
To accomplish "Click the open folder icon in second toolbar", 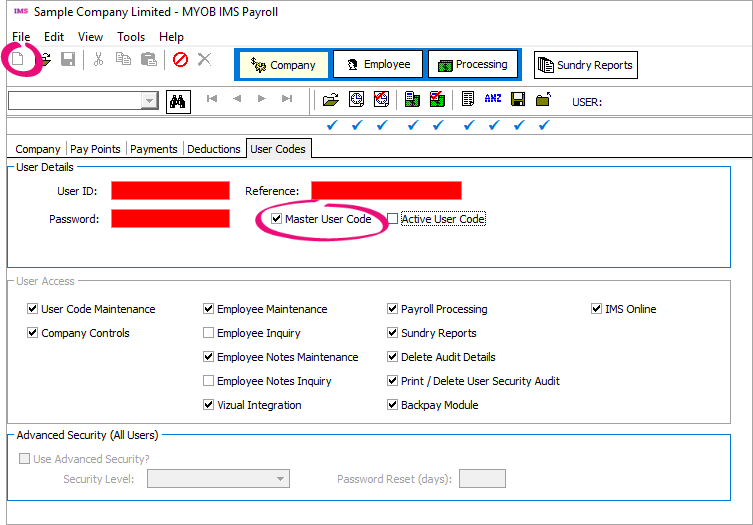I will point(331,100).
